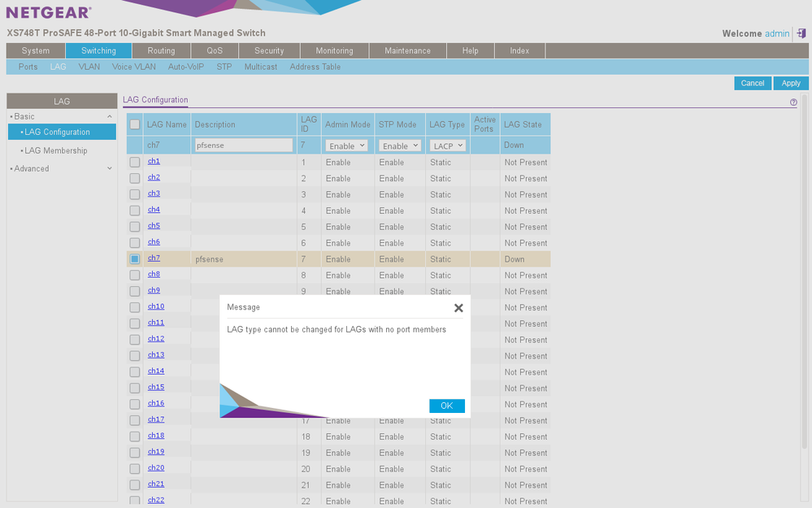Open the help question mark icon
Viewport: 812px width, 508px height.
click(793, 102)
